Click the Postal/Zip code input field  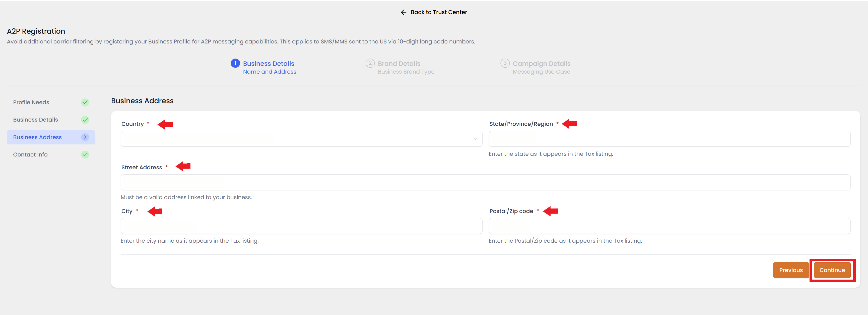click(669, 226)
